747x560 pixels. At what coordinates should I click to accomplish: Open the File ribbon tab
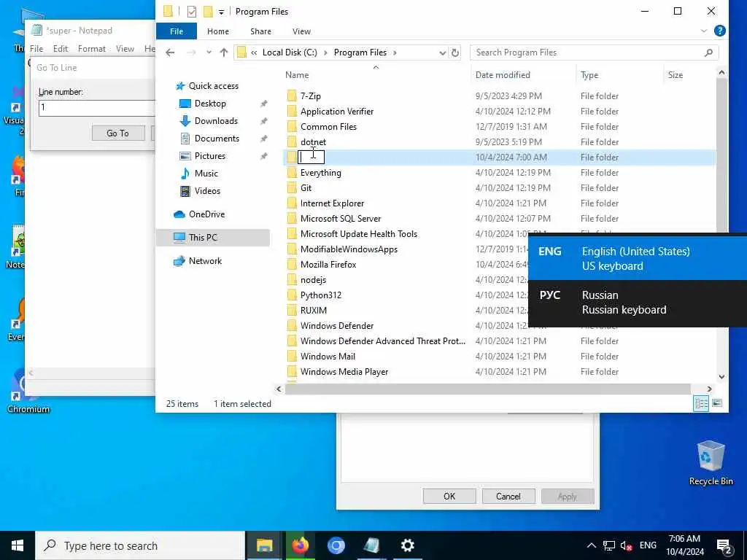tap(177, 31)
